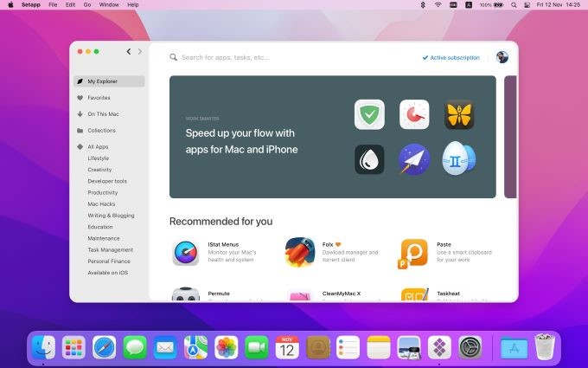Open the Help menu
This screenshot has height=368, width=588.
click(x=133, y=5)
